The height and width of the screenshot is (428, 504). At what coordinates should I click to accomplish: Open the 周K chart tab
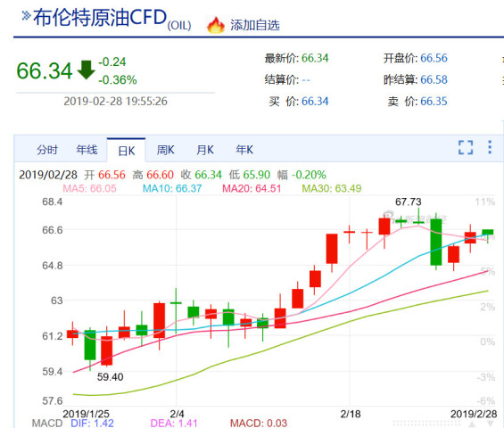166,150
